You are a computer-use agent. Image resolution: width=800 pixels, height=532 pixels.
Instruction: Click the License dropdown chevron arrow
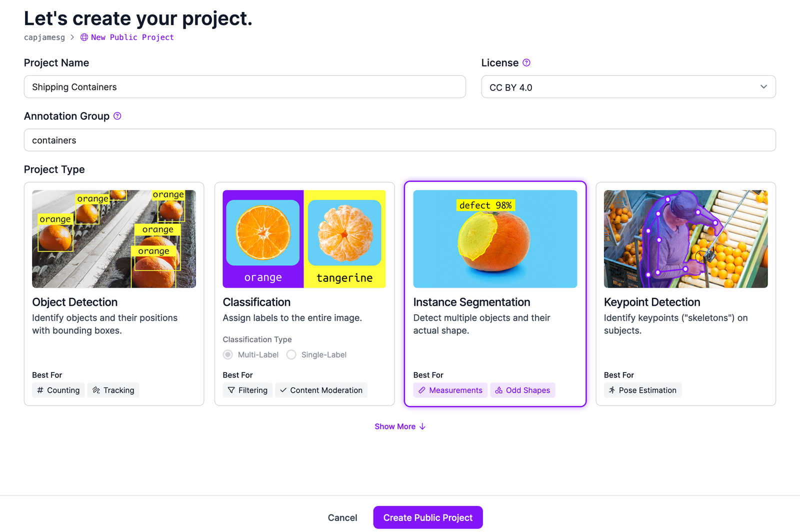pyautogui.click(x=763, y=87)
